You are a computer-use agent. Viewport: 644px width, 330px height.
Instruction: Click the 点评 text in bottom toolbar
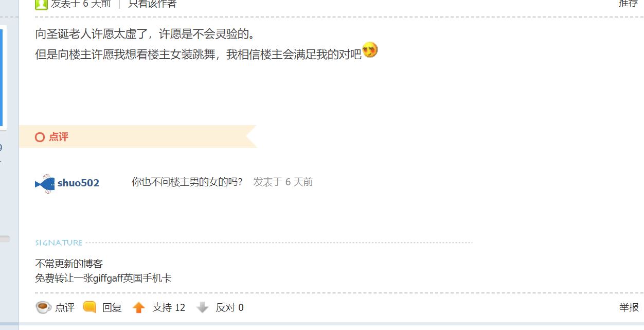click(x=65, y=308)
